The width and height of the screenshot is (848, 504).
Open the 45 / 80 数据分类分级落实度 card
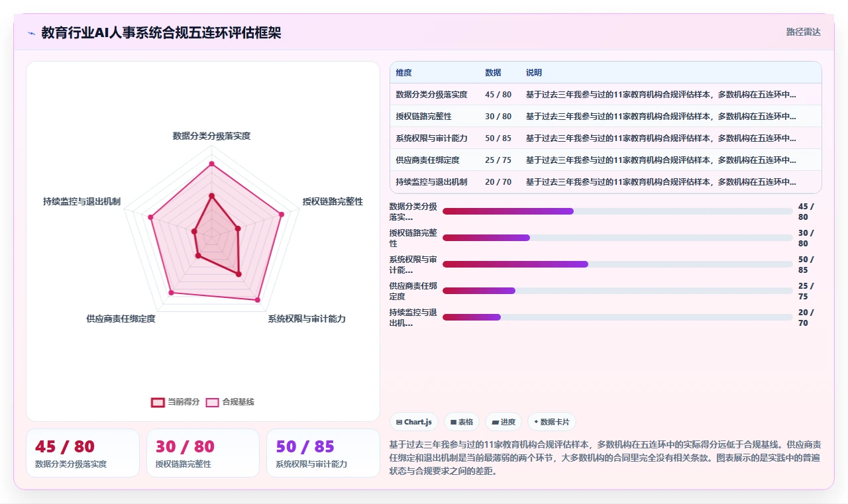pyautogui.click(x=83, y=453)
